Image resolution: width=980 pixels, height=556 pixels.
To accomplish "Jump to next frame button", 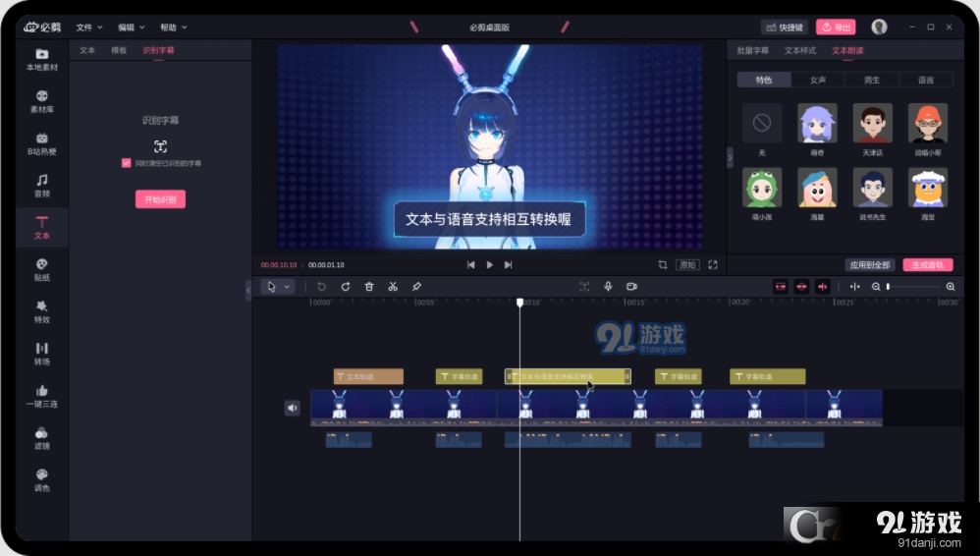I will pyautogui.click(x=508, y=264).
